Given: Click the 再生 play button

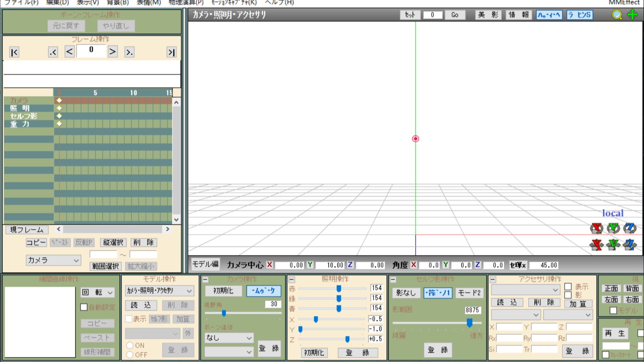Looking at the screenshot, I should (x=615, y=333).
